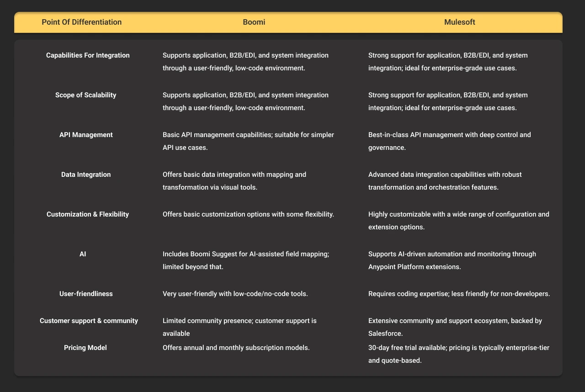
Task: Select the User-friendliness row label
Action: 86,294
